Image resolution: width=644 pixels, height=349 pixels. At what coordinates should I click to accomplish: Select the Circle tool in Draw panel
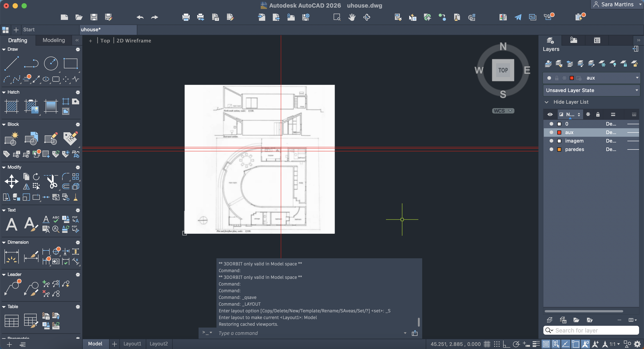point(51,63)
